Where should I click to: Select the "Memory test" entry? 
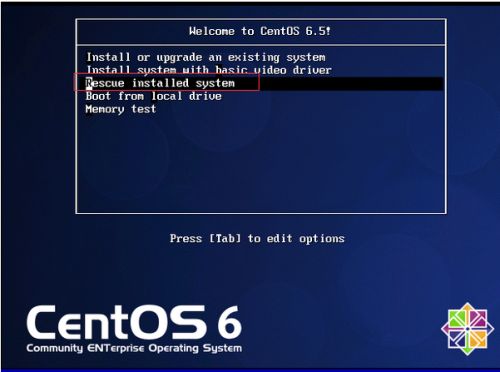point(121,109)
